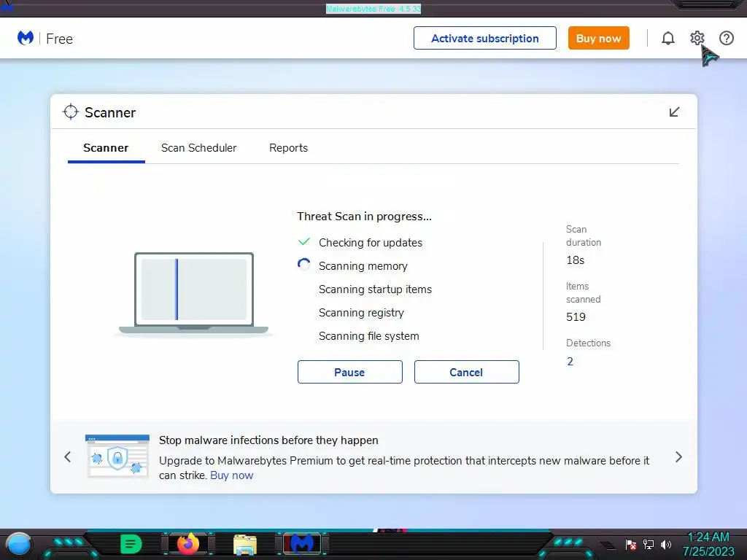This screenshot has width=747, height=560.
Task: Click the Scanning memory spinner
Action: click(x=304, y=264)
